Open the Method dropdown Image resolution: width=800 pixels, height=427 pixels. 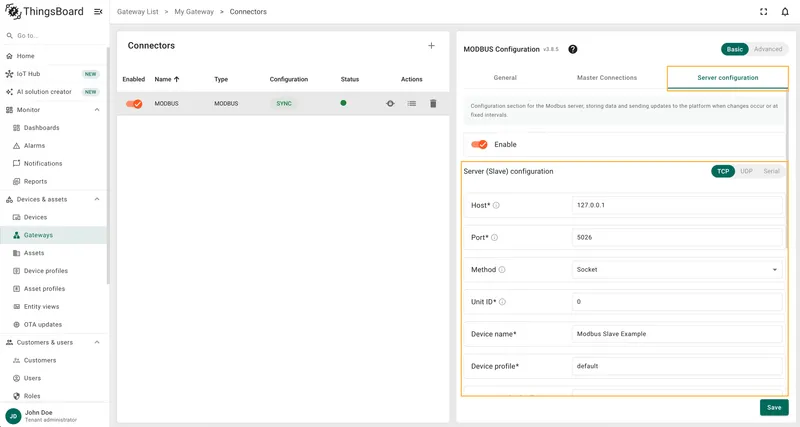(677, 269)
